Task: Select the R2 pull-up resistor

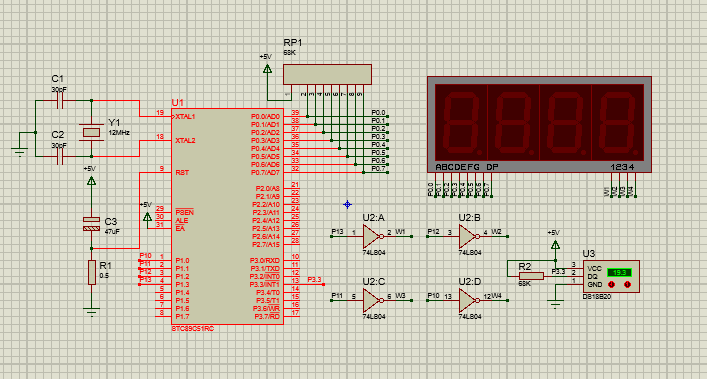Action: click(531, 276)
